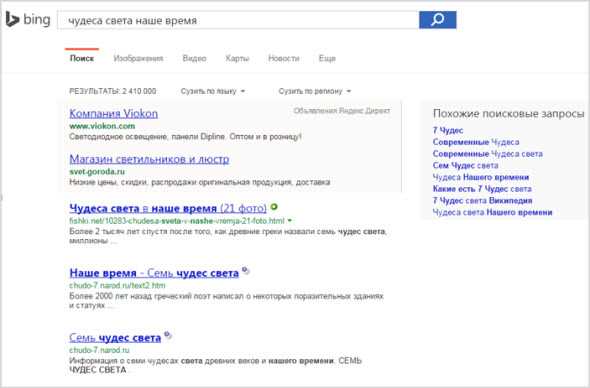Click the icon next to the 'Наше время - Семь чудес света' title
This screenshot has width=590, height=388.
[x=246, y=271]
